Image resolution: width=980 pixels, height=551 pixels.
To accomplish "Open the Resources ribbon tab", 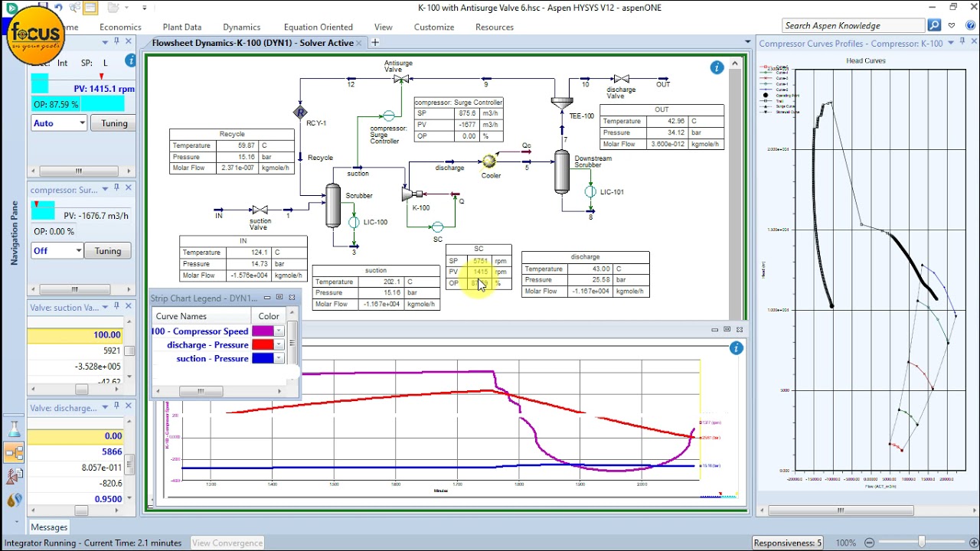I will (x=495, y=27).
